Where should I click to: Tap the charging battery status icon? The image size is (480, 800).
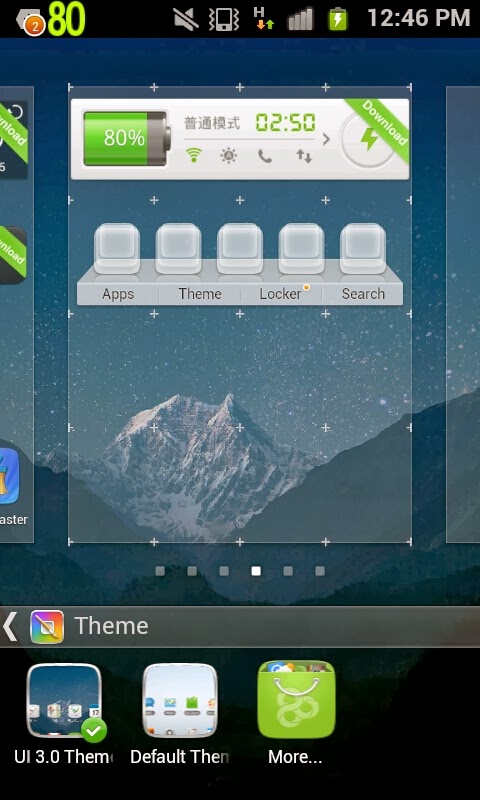pyautogui.click(x=338, y=19)
